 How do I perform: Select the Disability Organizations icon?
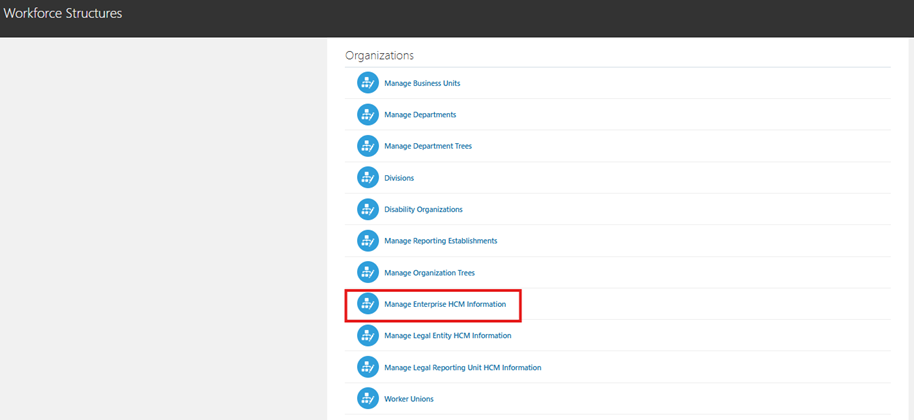368,209
